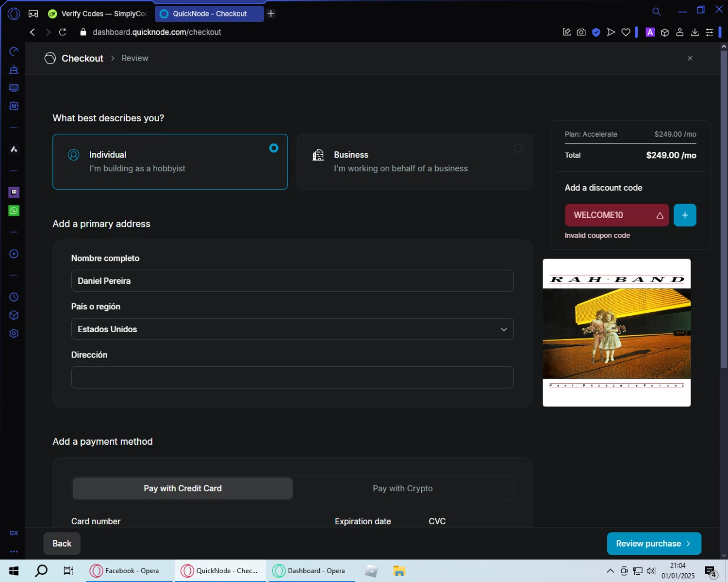Open a new browser tab

[x=271, y=14]
